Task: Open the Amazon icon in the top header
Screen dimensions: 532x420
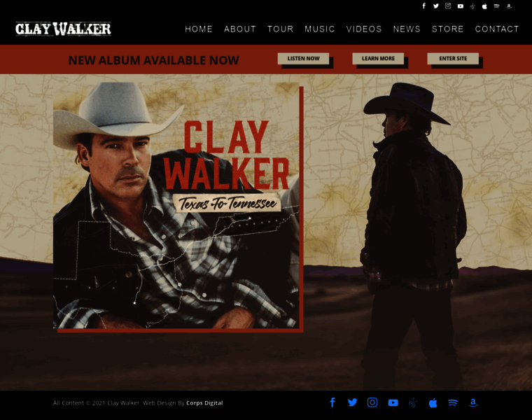Action: tap(509, 6)
